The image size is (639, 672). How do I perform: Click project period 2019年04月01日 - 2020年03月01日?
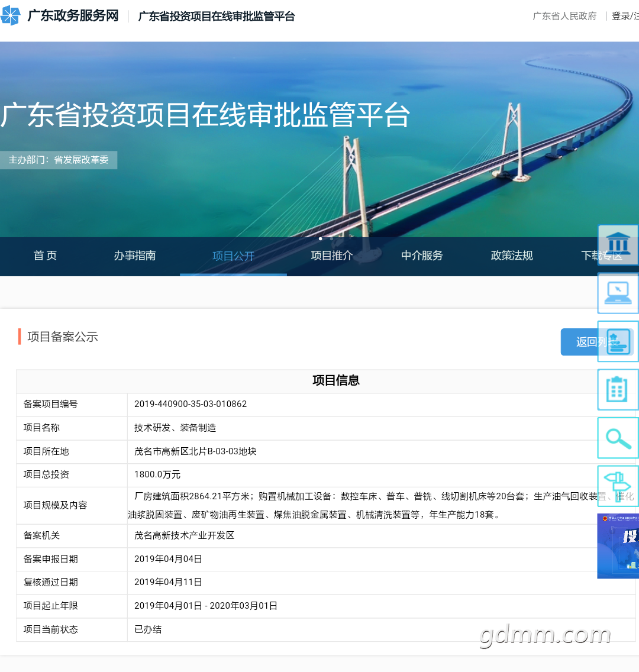[x=206, y=606]
